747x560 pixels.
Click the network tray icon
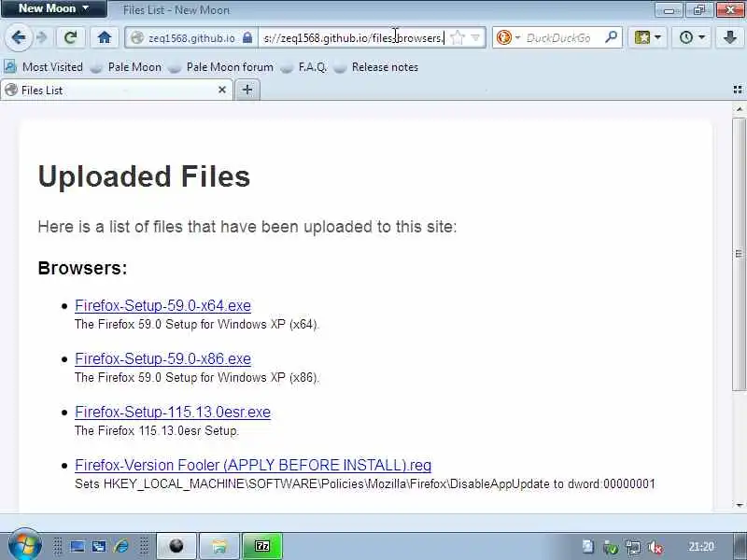pyautogui.click(x=633, y=547)
